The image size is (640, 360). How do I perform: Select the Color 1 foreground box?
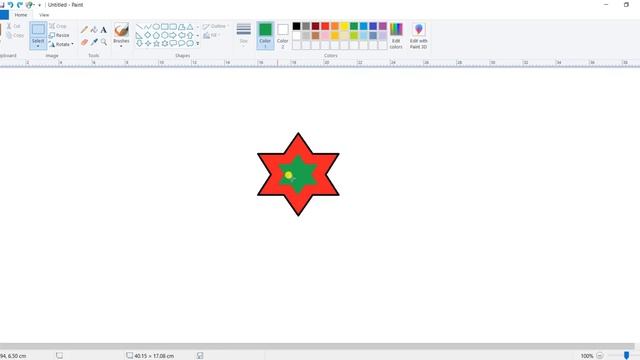coord(265,36)
